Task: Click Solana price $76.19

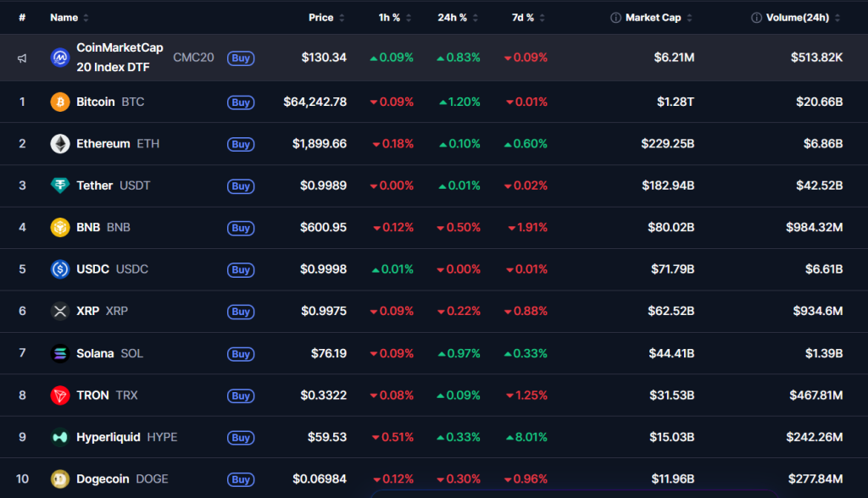Action: tap(329, 353)
